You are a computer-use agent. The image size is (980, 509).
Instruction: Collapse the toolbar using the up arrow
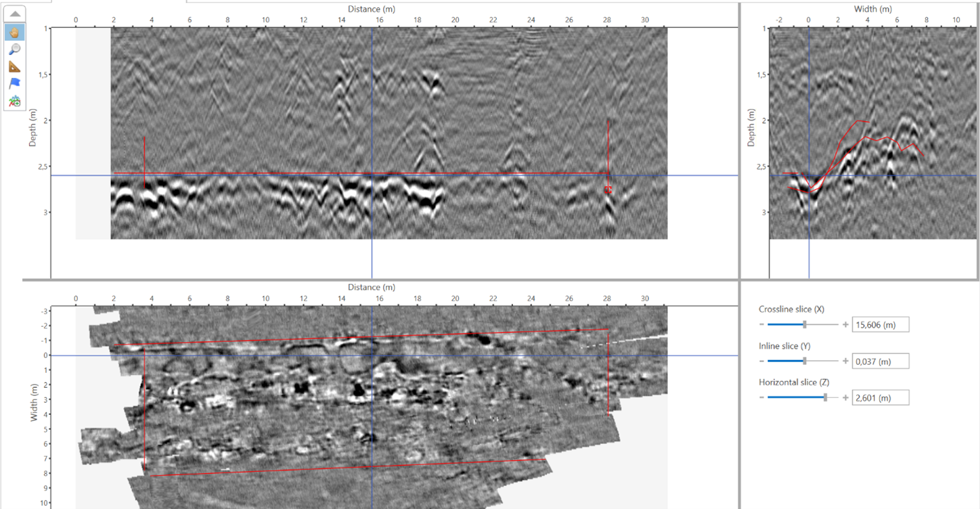click(x=15, y=14)
